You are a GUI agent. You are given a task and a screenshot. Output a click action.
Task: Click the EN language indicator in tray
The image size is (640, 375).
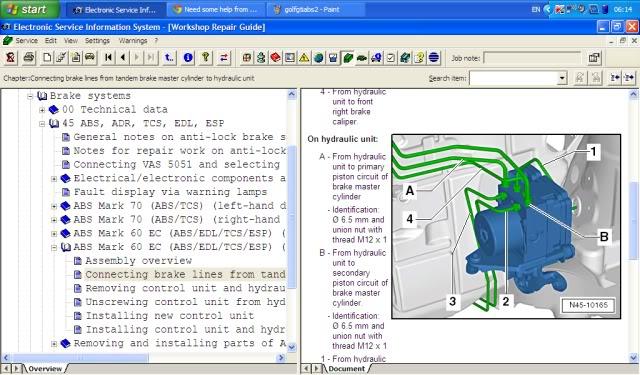pyautogui.click(x=536, y=9)
